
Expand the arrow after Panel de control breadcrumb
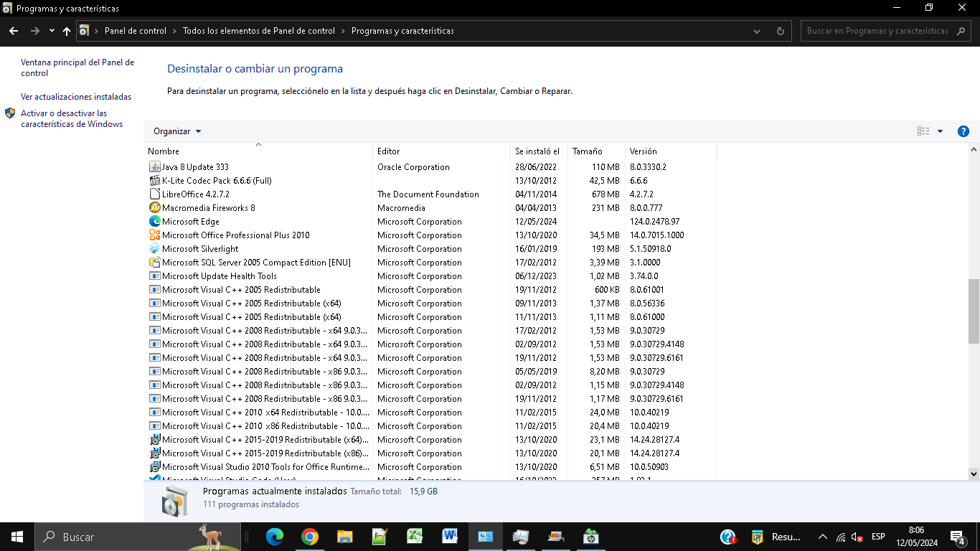174,31
